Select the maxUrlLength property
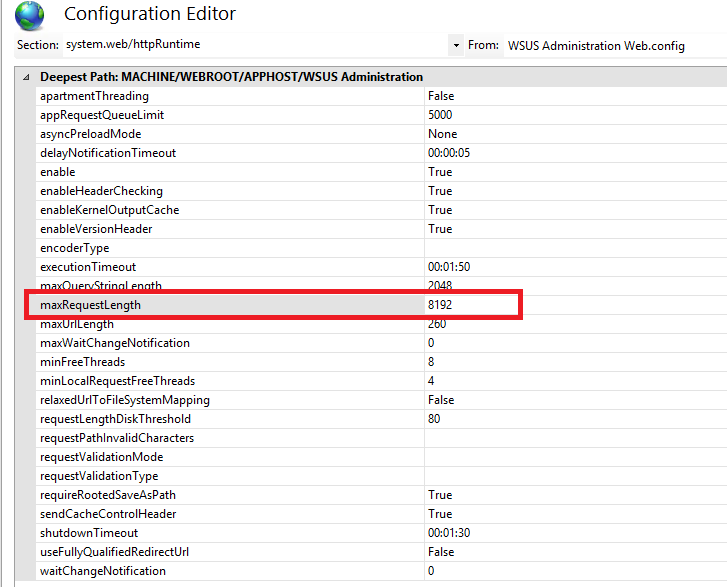Viewport: 727px width, 587px height. [77, 324]
